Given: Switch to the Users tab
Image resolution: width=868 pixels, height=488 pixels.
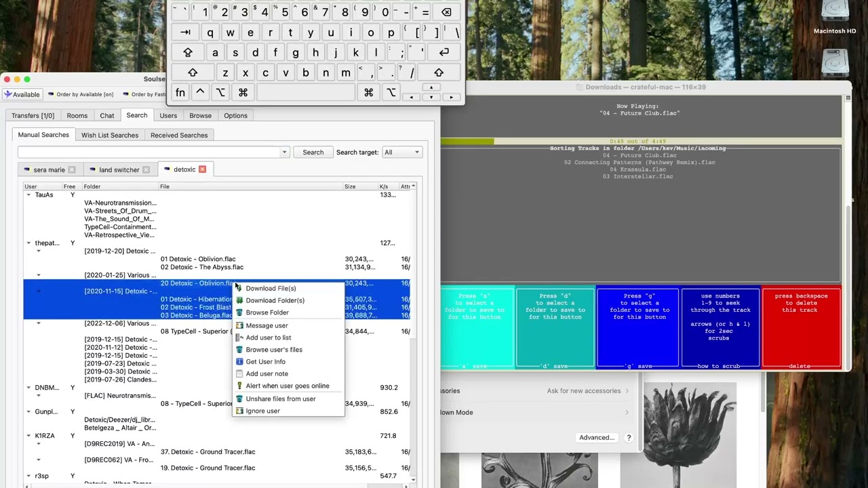Looking at the screenshot, I should (x=168, y=116).
